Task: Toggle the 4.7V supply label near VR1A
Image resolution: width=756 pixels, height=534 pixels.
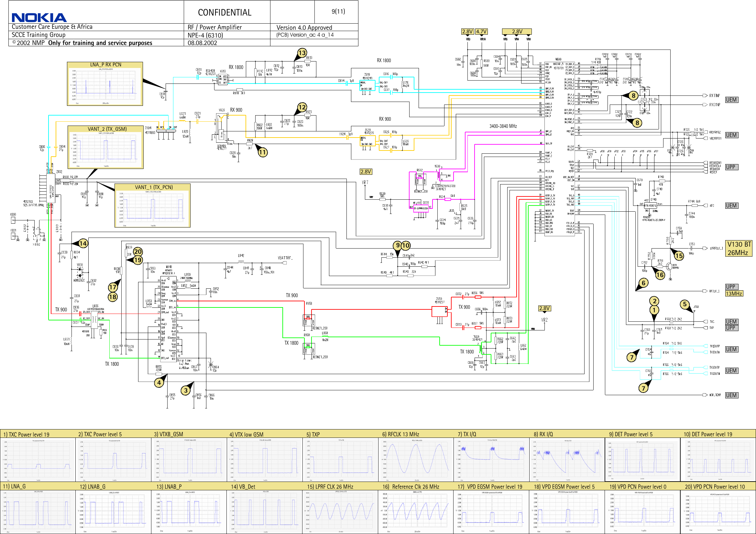Action: [481, 31]
